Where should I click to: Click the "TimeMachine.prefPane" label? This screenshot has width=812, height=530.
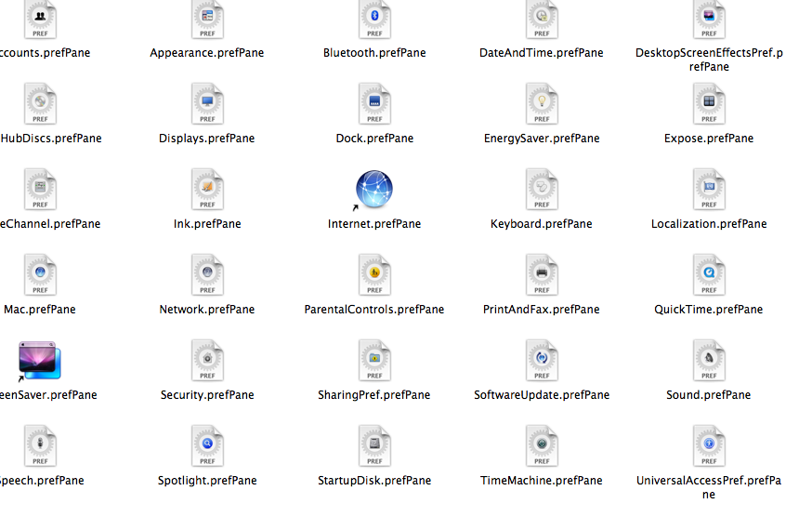point(541,481)
